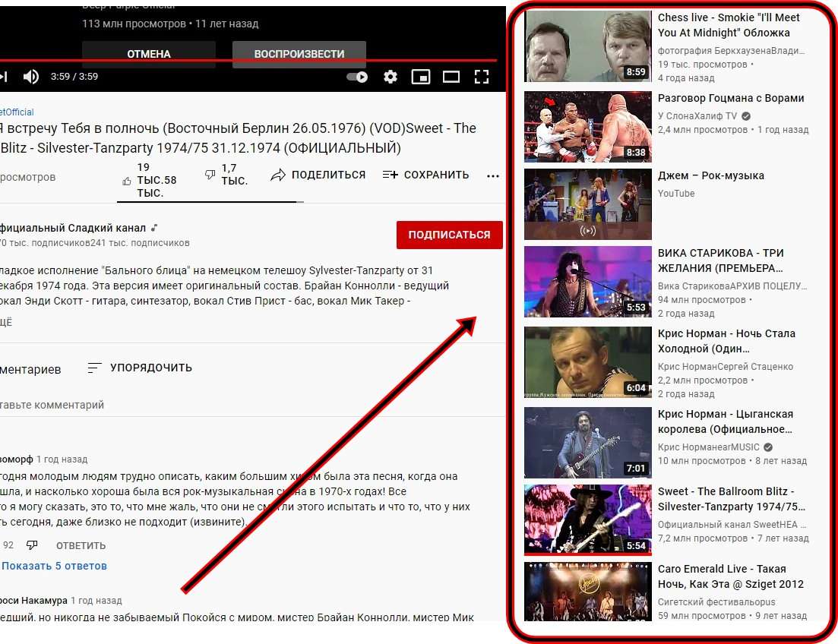Open Caro Emerald Live video title
Viewport: 838px width, 644px height.
click(x=731, y=576)
